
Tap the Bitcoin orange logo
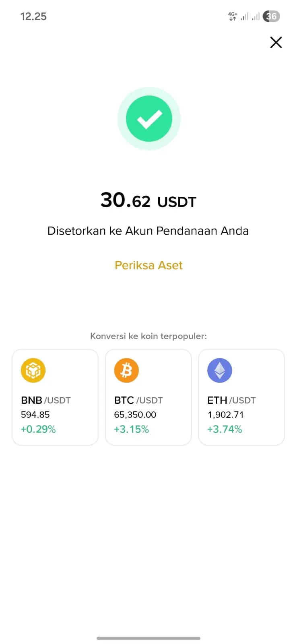[x=126, y=370]
